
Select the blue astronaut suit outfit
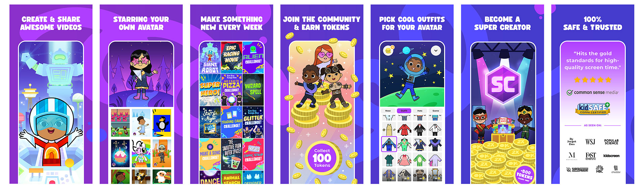click(x=389, y=144)
